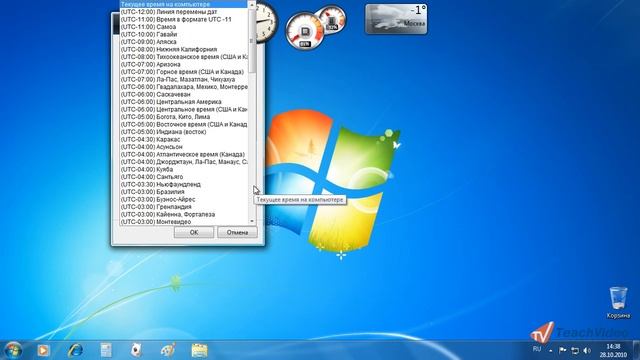This screenshot has width=640, height=360.
Task: Choose '(UTC-08:00) Нижняя Калифорния'
Action: 184,49
